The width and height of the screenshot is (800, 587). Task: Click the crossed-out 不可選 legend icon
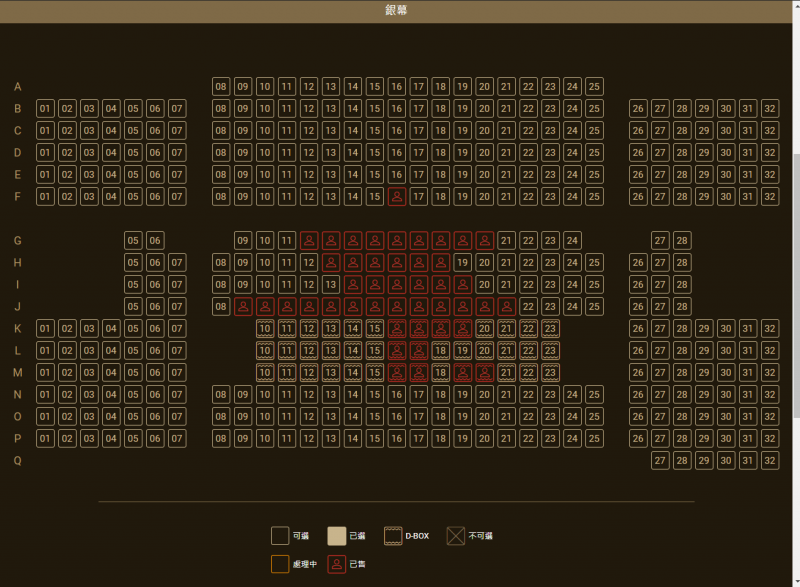(x=456, y=536)
